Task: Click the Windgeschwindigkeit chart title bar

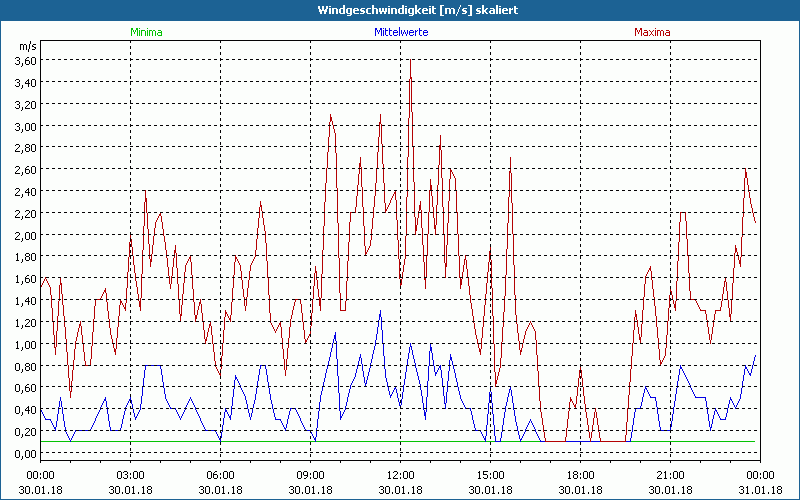Action: click(x=400, y=9)
